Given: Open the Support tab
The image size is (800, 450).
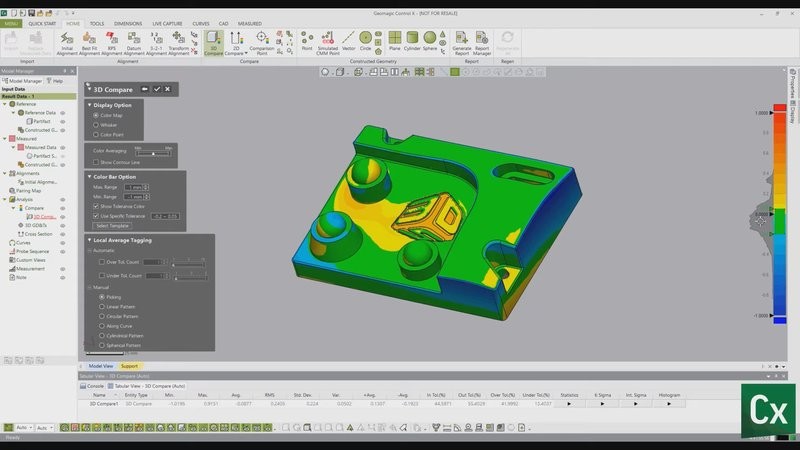Looking at the screenshot, I should tap(130, 366).
